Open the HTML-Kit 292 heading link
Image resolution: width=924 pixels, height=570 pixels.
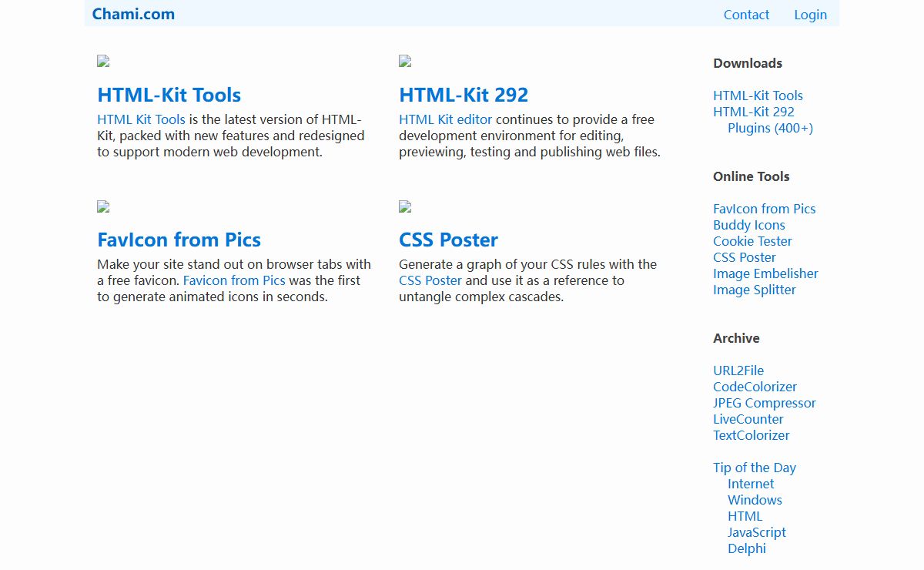pos(464,95)
